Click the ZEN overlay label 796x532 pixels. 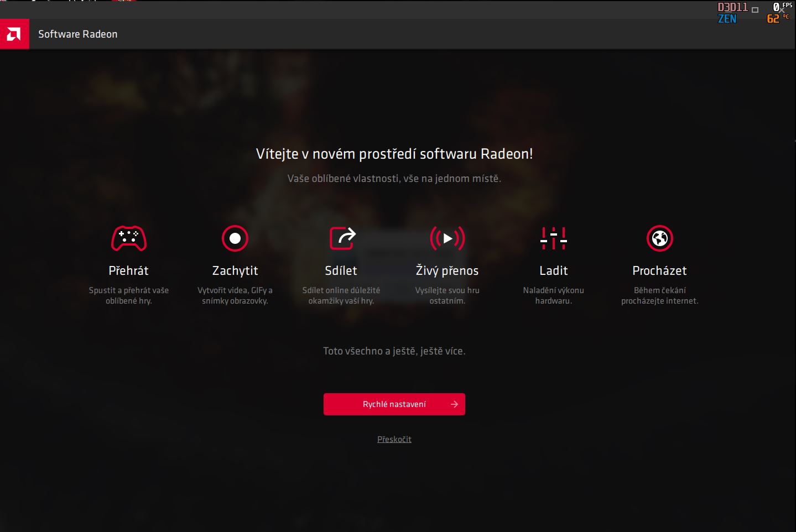(x=727, y=19)
